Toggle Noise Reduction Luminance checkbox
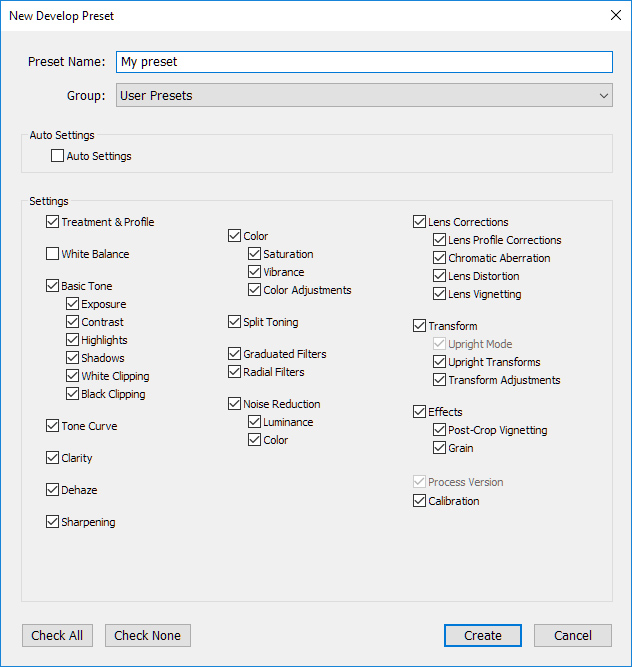 click(x=255, y=422)
